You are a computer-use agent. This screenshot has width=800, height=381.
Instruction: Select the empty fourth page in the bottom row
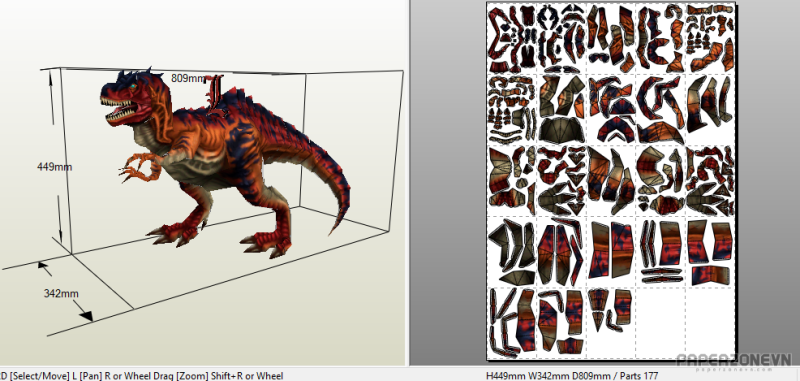pos(661,322)
